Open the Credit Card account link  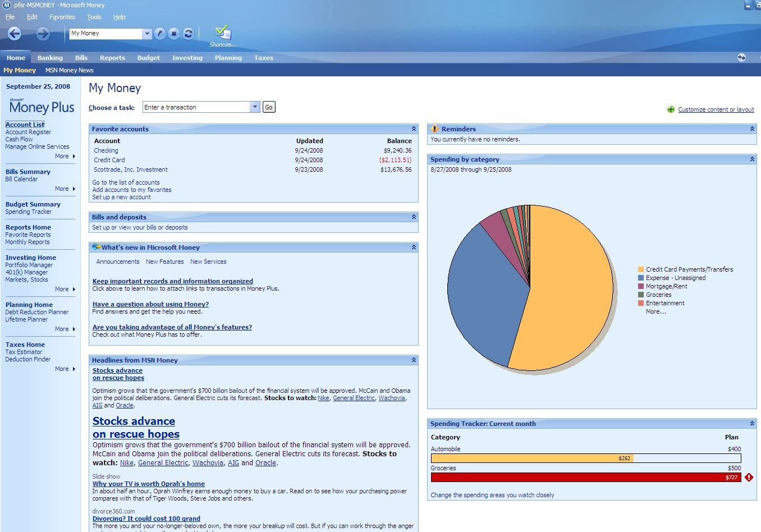pyautogui.click(x=109, y=160)
